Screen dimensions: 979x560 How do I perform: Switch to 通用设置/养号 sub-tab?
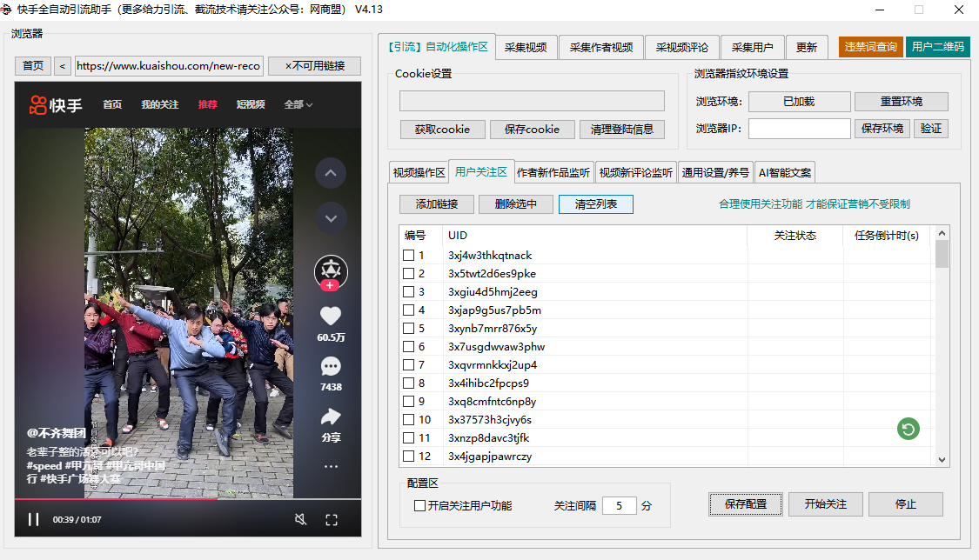coord(715,173)
